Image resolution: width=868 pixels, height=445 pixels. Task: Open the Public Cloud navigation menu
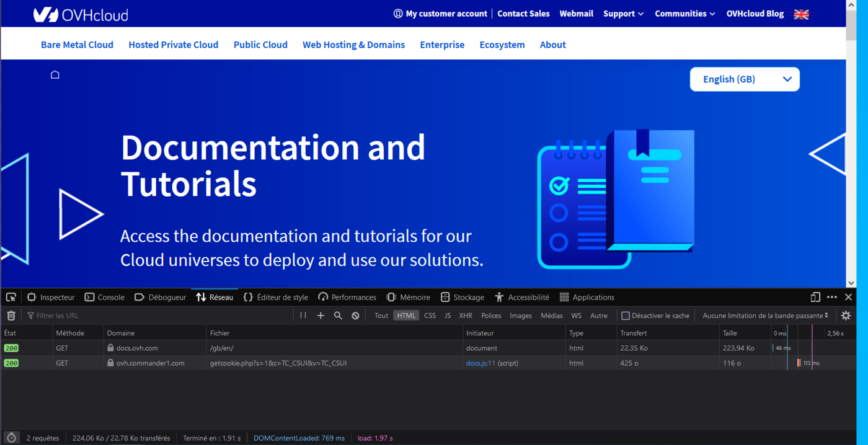click(260, 45)
